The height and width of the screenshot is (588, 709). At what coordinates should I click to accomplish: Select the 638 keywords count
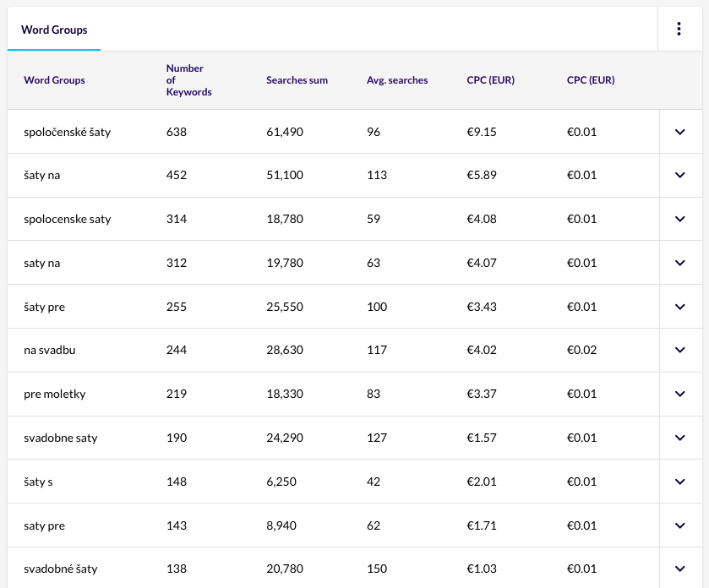pos(177,132)
